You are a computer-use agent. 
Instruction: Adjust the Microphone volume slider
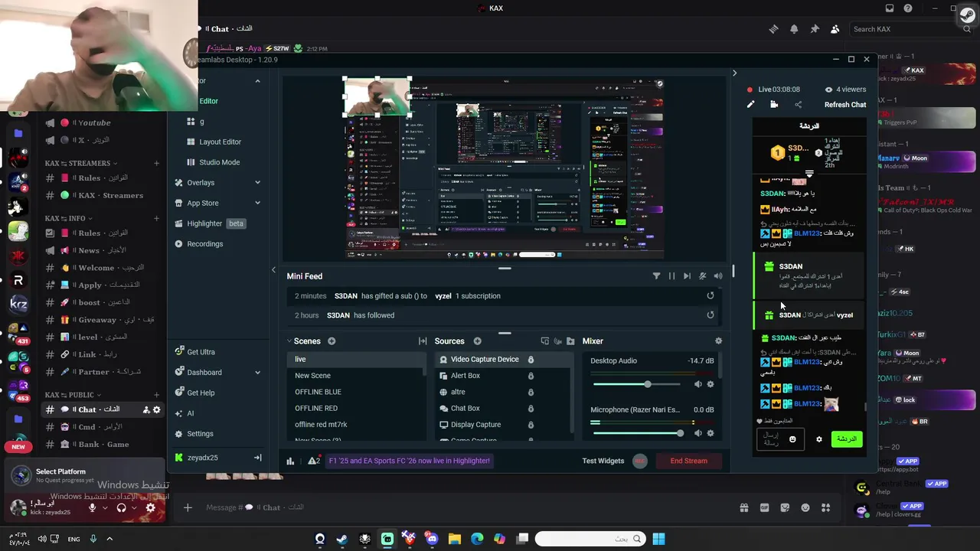[x=639, y=433]
